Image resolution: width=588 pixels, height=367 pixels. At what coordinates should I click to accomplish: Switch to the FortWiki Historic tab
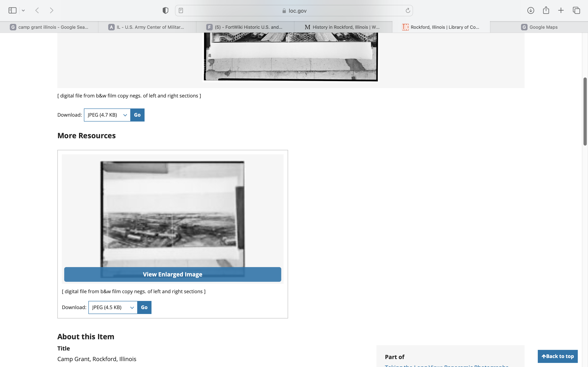pyautogui.click(x=245, y=27)
